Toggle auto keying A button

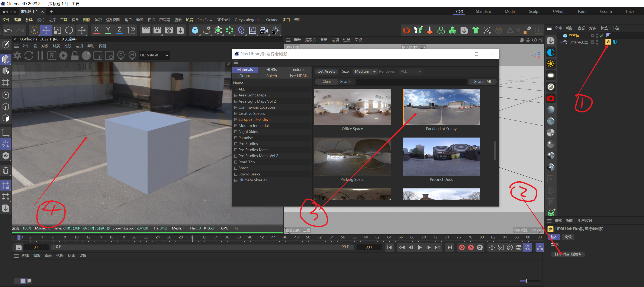471,247
